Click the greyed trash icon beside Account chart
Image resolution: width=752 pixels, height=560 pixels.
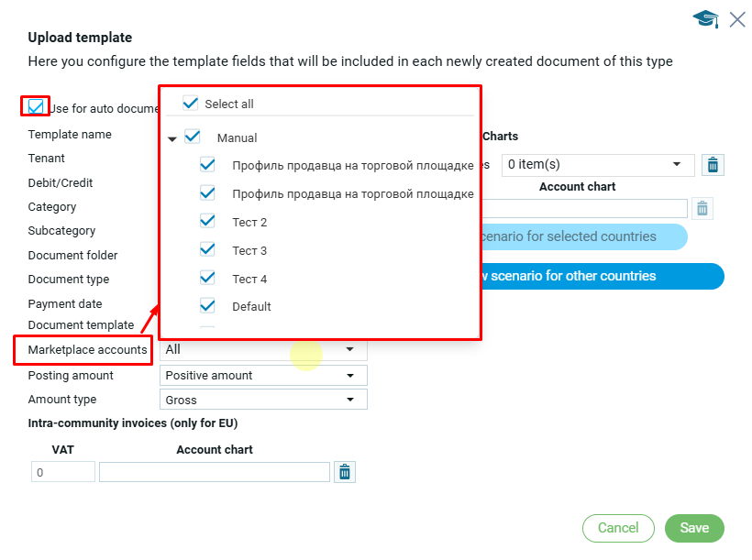[x=702, y=208]
